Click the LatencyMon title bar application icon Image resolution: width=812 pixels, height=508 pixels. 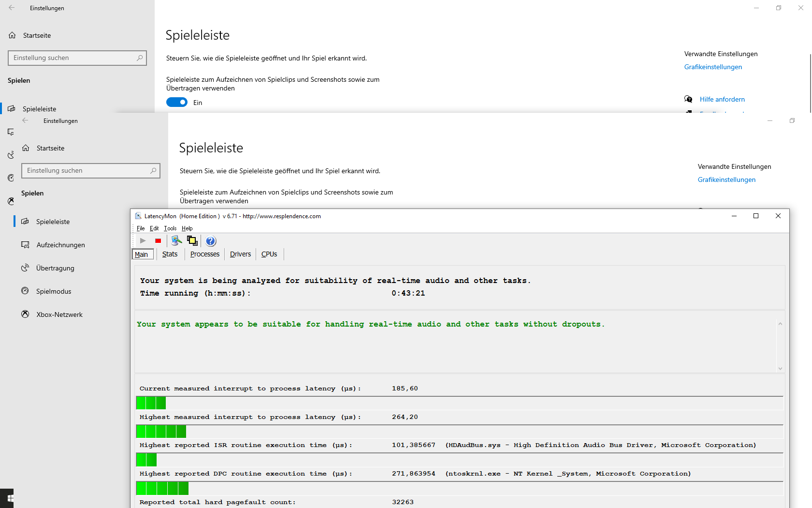coord(138,216)
